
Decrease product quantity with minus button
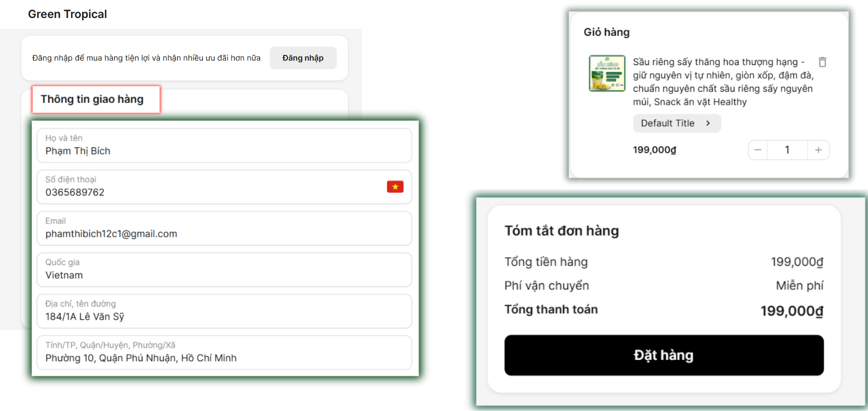pos(758,150)
